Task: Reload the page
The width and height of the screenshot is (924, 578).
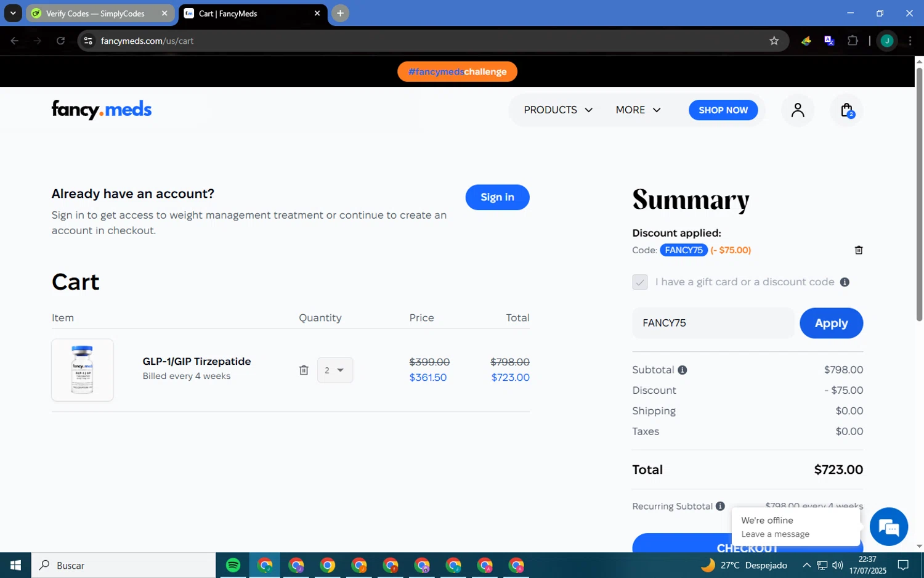Action: pyautogui.click(x=60, y=41)
